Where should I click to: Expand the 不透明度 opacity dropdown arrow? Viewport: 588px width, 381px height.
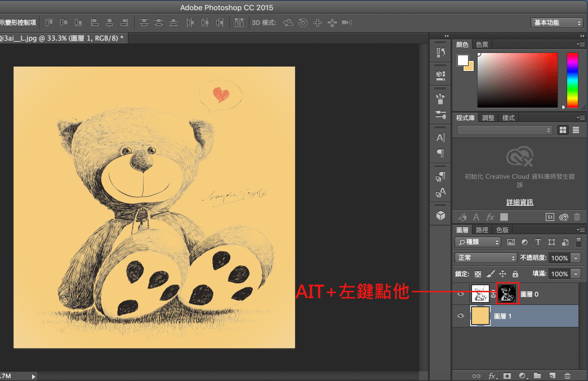[576, 258]
